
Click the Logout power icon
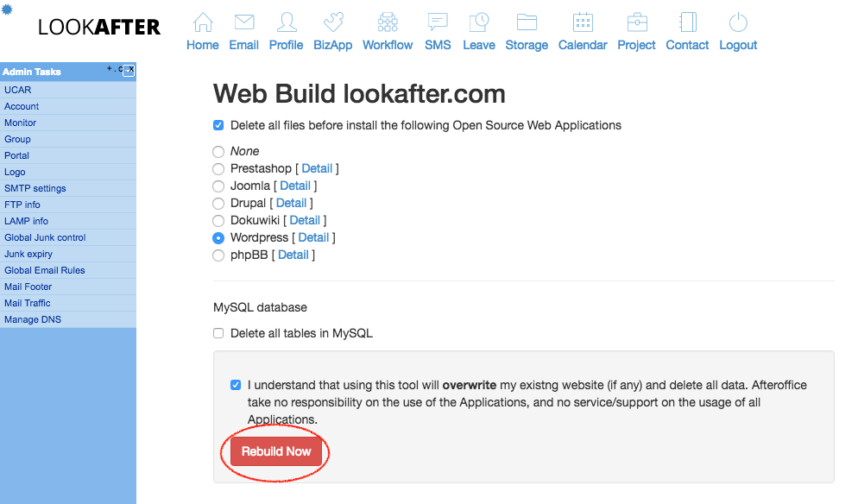(738, 23)
